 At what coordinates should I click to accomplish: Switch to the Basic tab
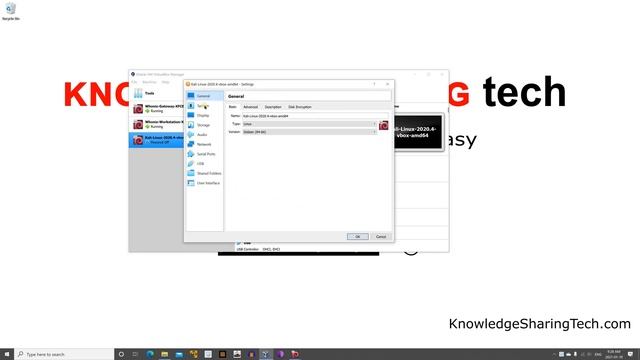(x=233, y=107)
